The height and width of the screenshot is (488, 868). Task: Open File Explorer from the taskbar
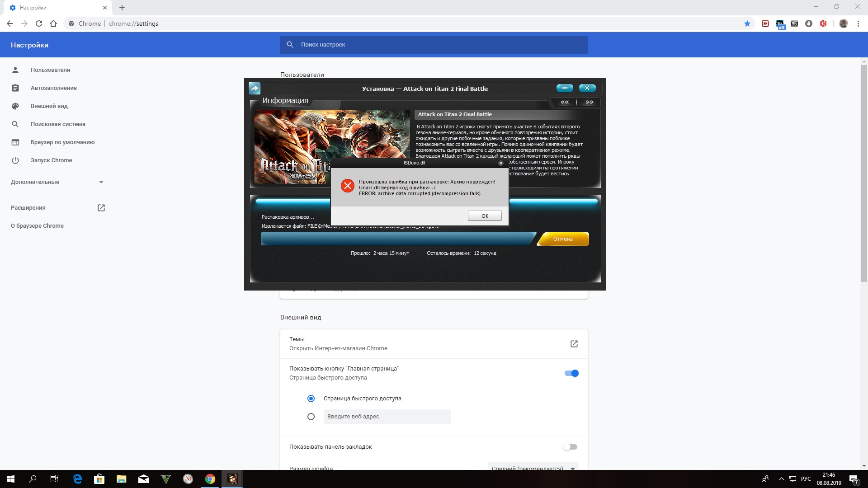[x=121, y=479]
